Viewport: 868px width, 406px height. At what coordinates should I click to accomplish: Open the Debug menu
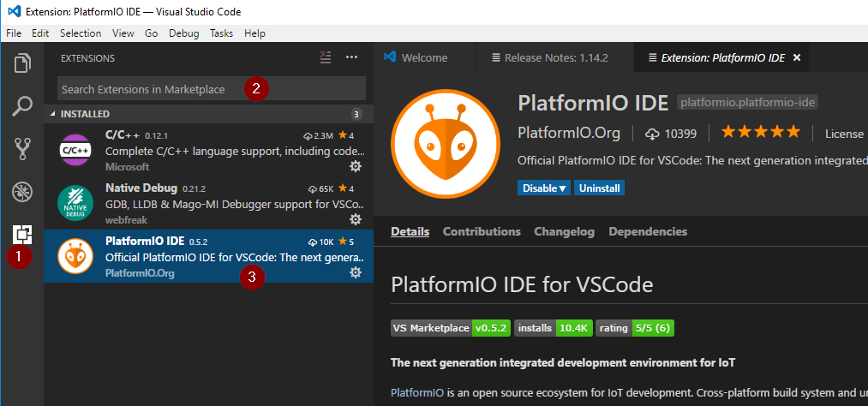coord(183,33)
